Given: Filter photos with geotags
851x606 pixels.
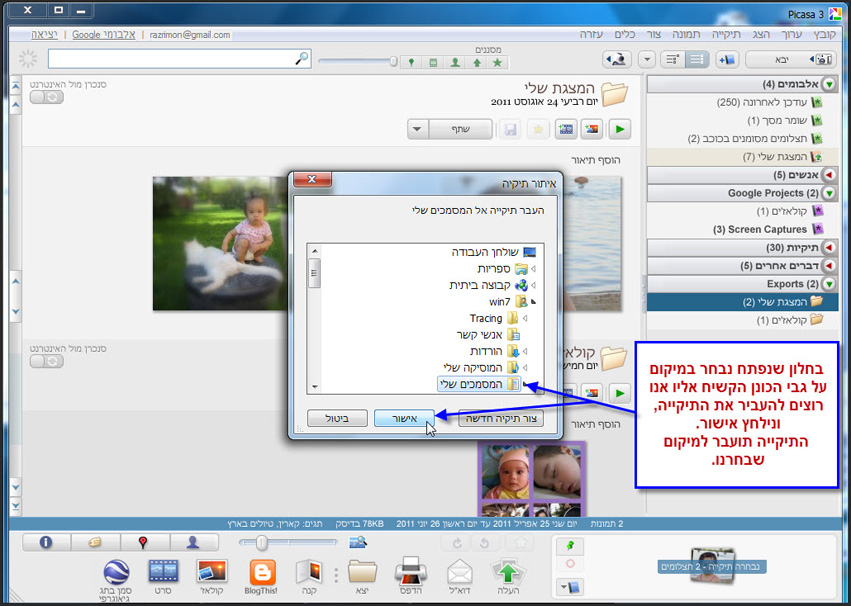Looking at the screenshot, I should 411,63.
